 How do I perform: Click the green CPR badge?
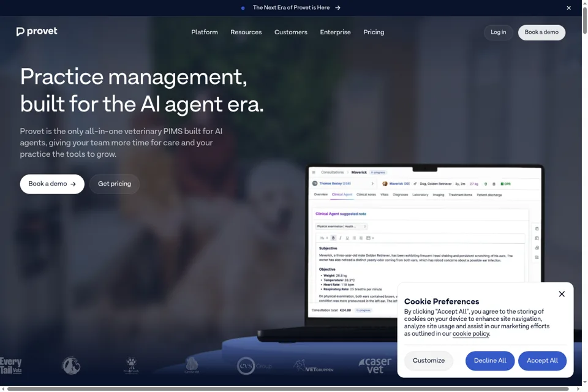505,184
